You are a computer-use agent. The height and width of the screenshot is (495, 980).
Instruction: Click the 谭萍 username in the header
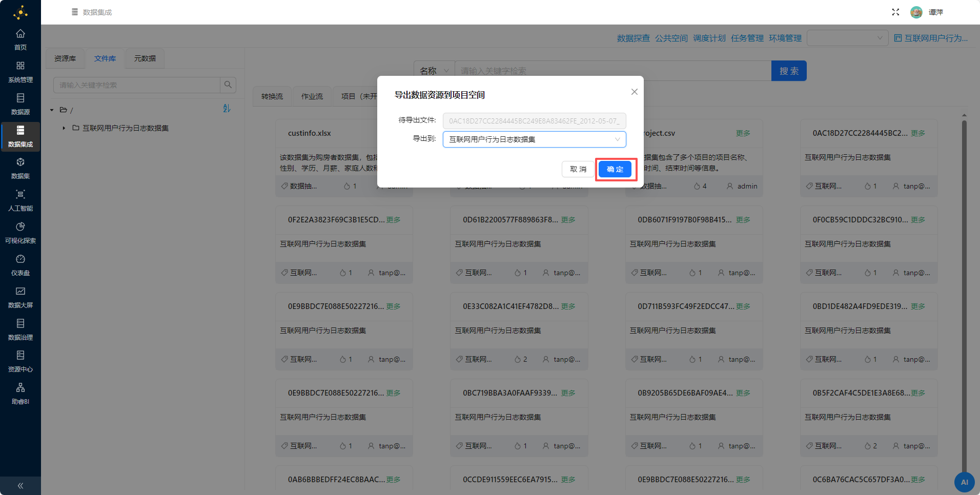click(935, 12)
